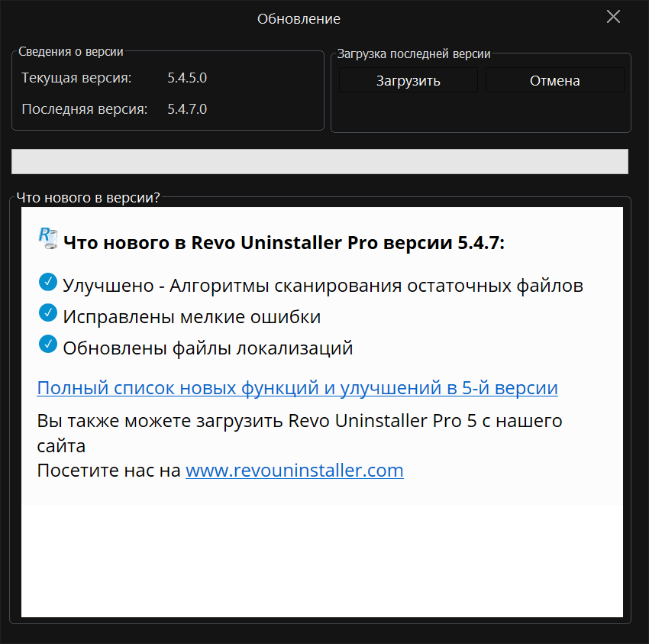This screenshot has width=649, height=644.
Task: Click the checkmark icon beside "Исправлены мелкие ошибки"
Action: point(47,313)
